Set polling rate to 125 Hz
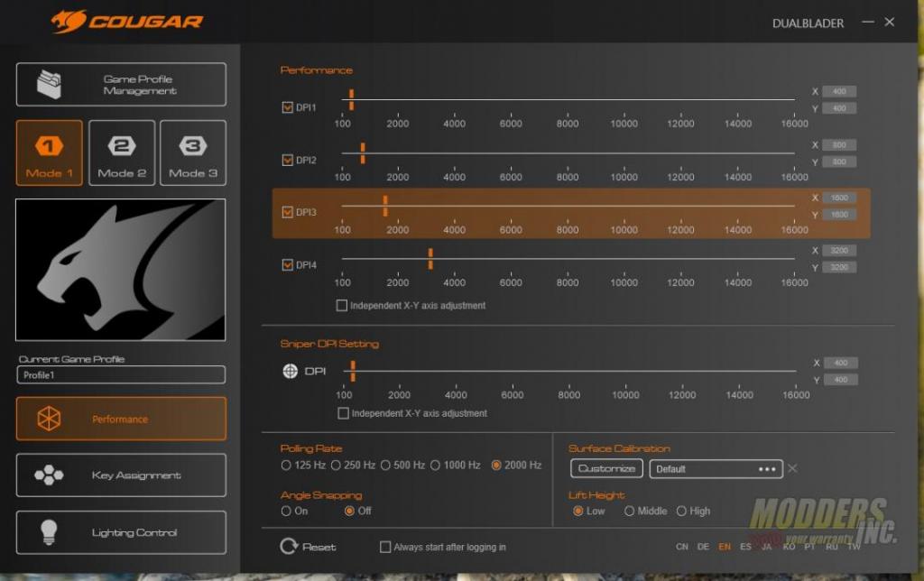 click(286, 465)
